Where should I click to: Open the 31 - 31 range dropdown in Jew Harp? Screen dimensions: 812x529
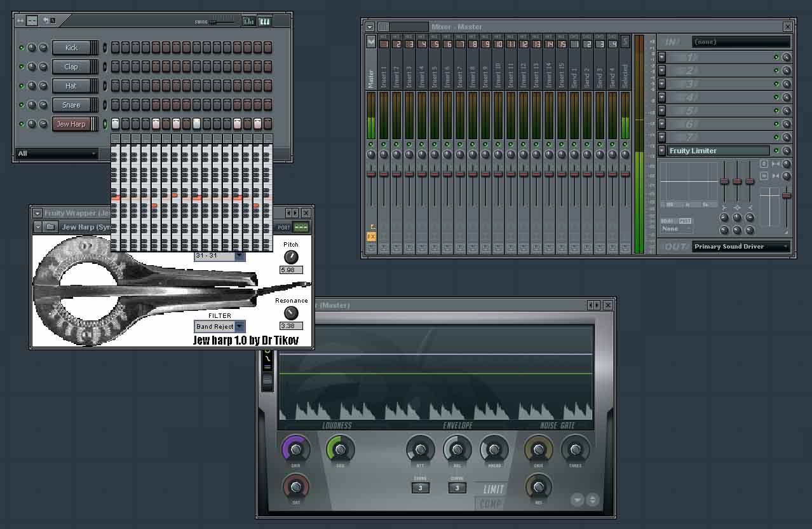pos(219,256)
